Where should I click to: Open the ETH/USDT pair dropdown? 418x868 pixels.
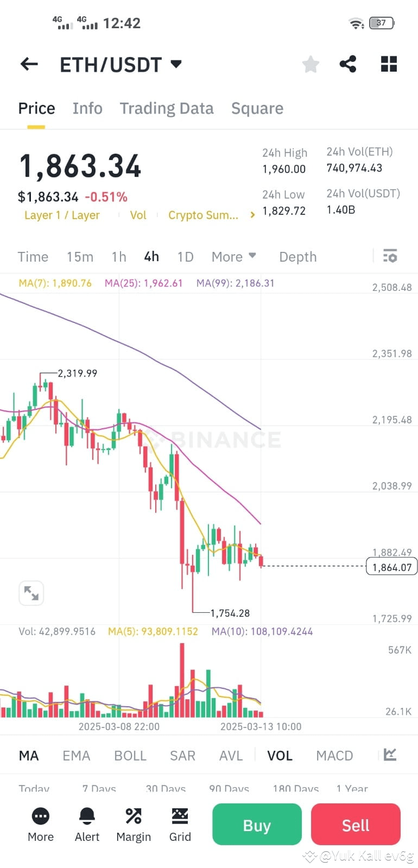click(175, 64)
